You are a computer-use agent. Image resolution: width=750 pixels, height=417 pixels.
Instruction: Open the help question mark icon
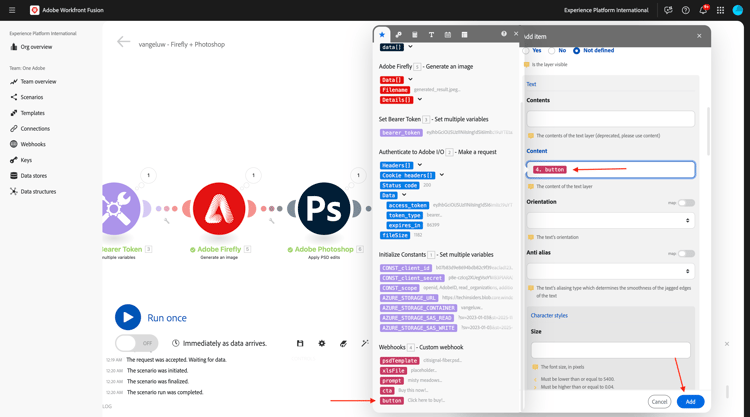coord(685,10)
